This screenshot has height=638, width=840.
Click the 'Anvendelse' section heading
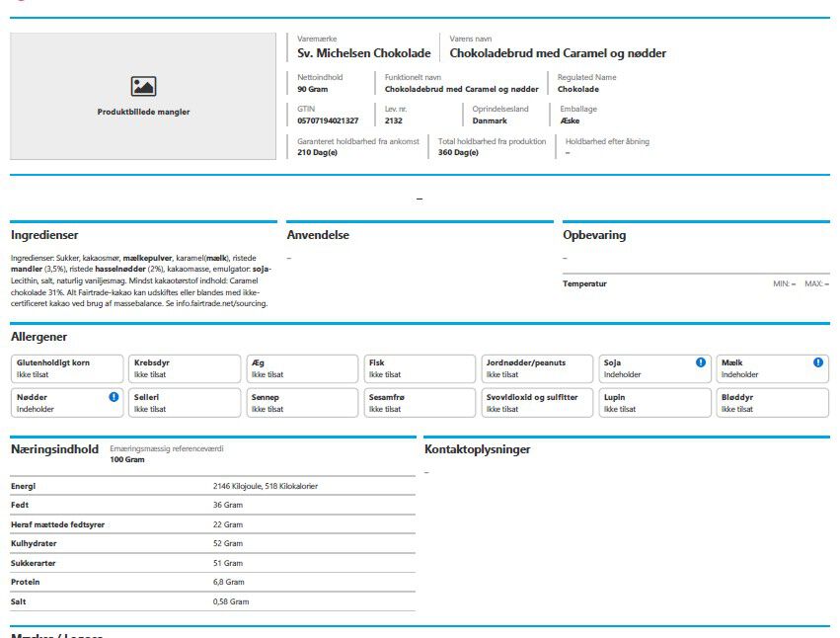318,235
